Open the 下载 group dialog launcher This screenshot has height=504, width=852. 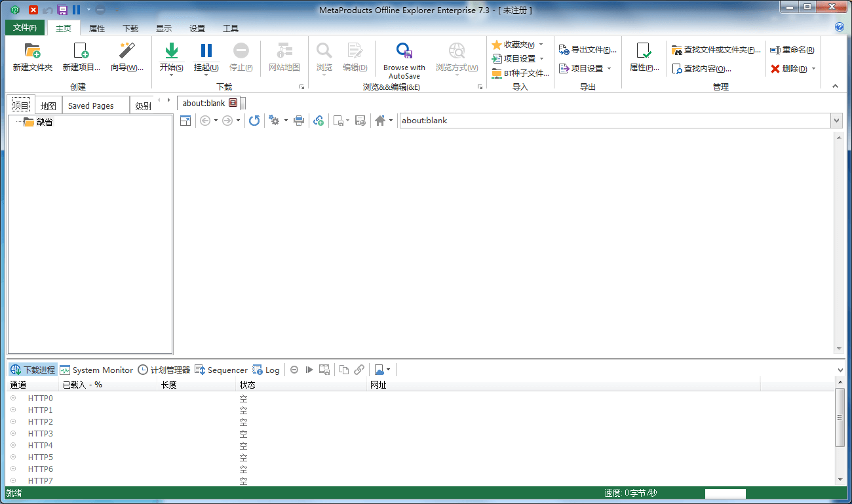(302, 87)
